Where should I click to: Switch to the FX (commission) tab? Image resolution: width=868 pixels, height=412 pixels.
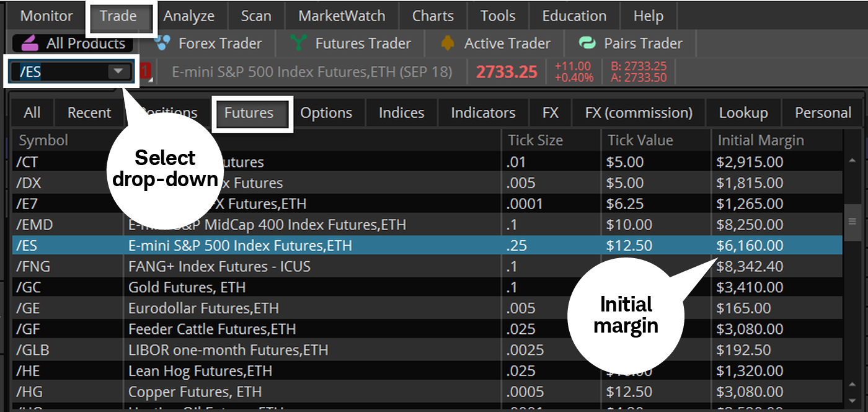tap(639, 112)
